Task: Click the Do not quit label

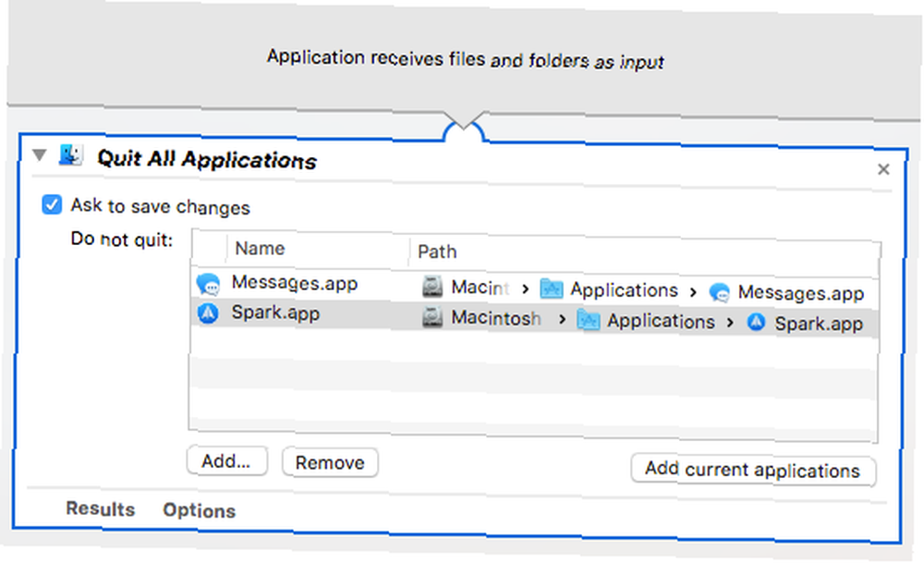Action: point(121,239)
